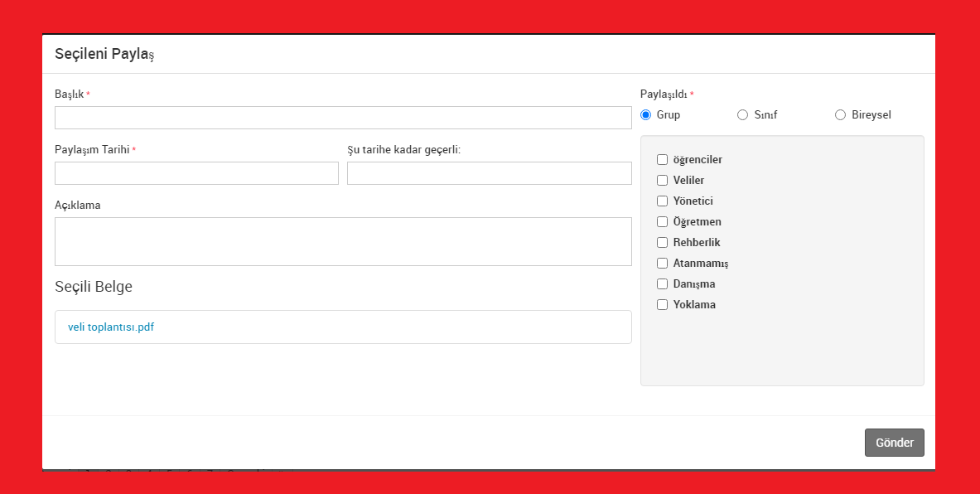This screenshot has height=494, width=980.
Task: Focus the Paylaşım Tarihi date field
Action: click(x=196, y=173)
